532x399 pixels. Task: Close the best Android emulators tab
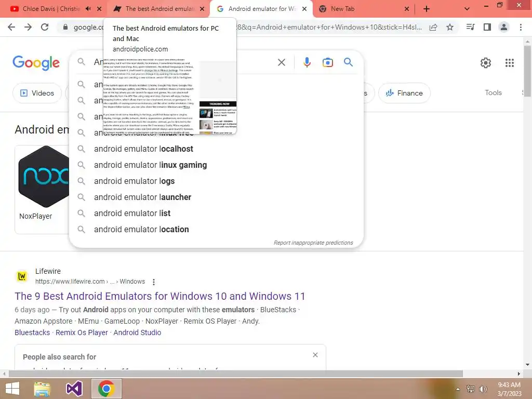[202, 9]
